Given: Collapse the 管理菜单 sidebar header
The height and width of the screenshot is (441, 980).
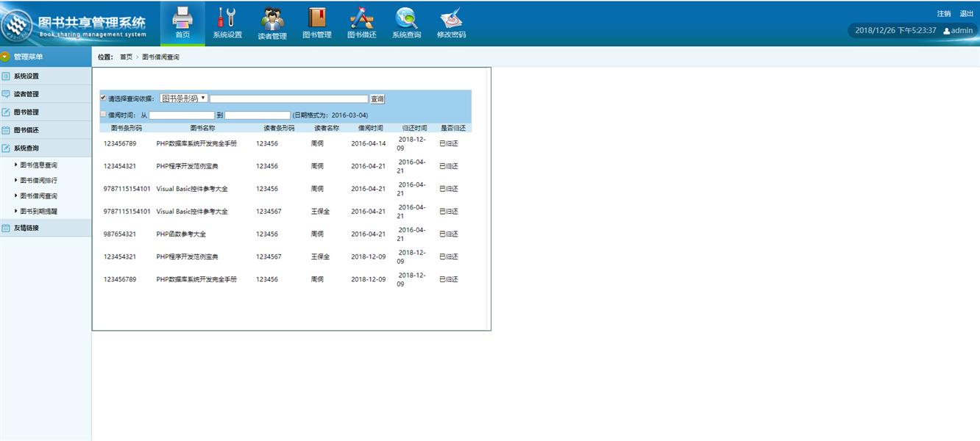Looking at the screenshot, I should tap(6, 57).
